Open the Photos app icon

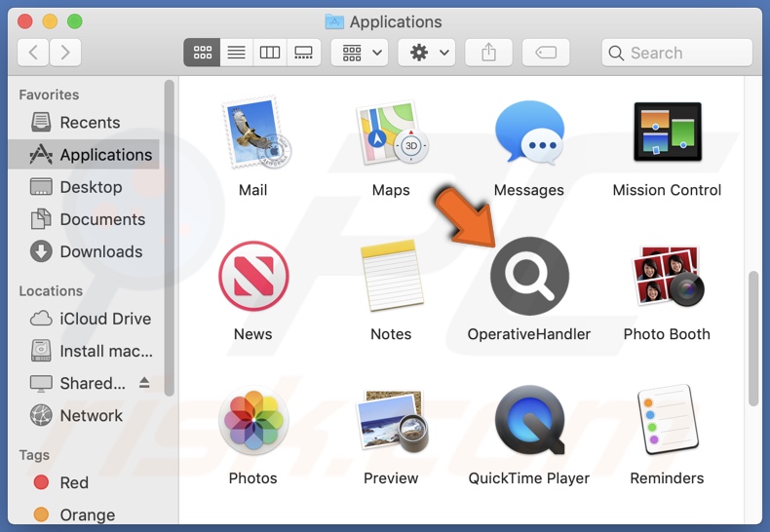253,421
